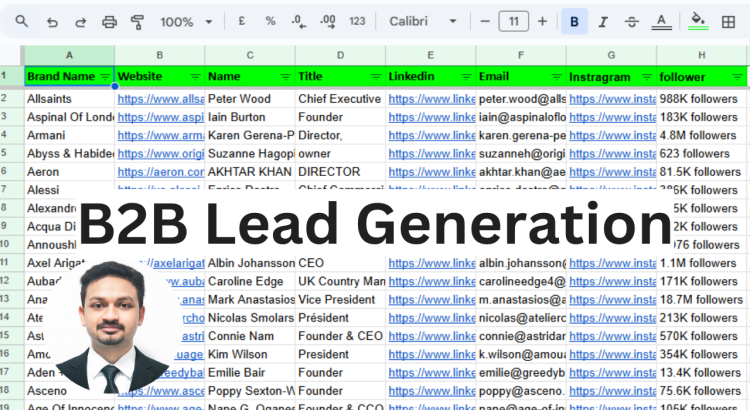Click the font size field showing 11
The width and height of the screenshot is (750, 410).
coord(513,22)
